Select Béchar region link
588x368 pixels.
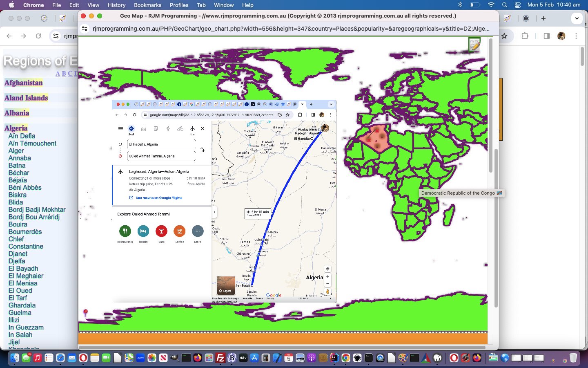click(19, 173)
